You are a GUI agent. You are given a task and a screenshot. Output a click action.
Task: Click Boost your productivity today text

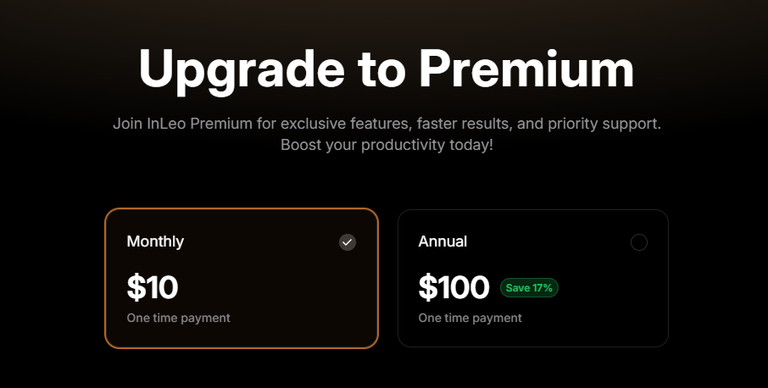387,145
